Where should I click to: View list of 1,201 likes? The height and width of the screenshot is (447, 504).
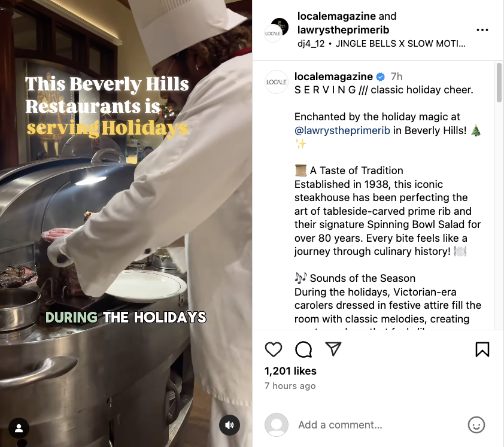click(290, 371)
